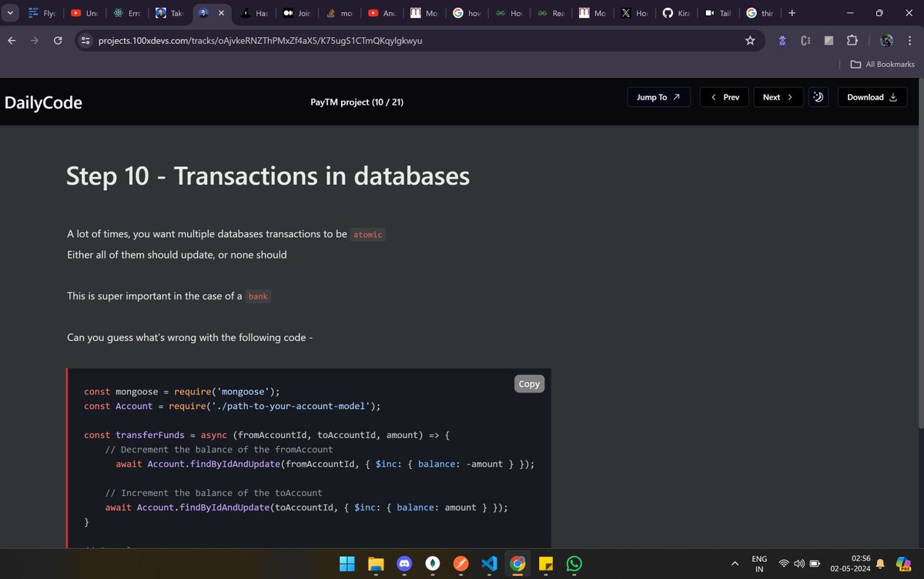Open Copilot from the taskbar

pos(905,564)
